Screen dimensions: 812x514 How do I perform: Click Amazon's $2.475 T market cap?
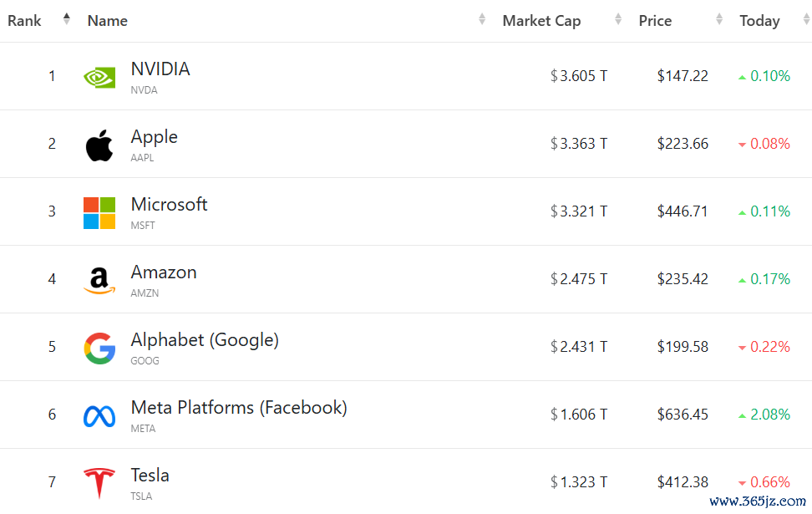(x=578, y=279)
